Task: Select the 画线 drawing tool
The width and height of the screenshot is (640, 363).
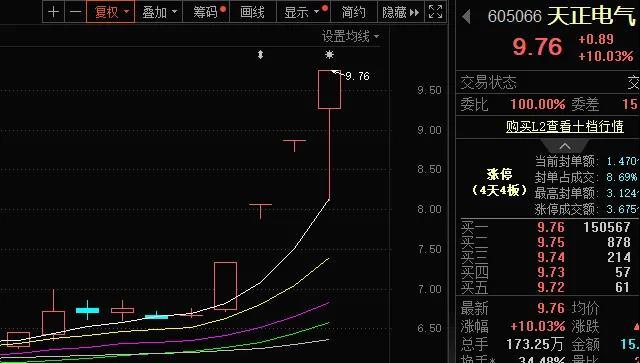Action: [253, 12]
